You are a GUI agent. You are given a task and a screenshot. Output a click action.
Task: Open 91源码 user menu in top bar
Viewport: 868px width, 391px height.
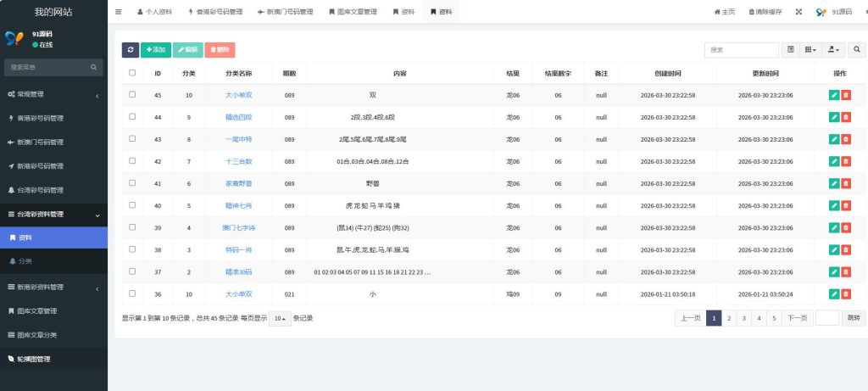pyautogui.click(x=834, y=12)
